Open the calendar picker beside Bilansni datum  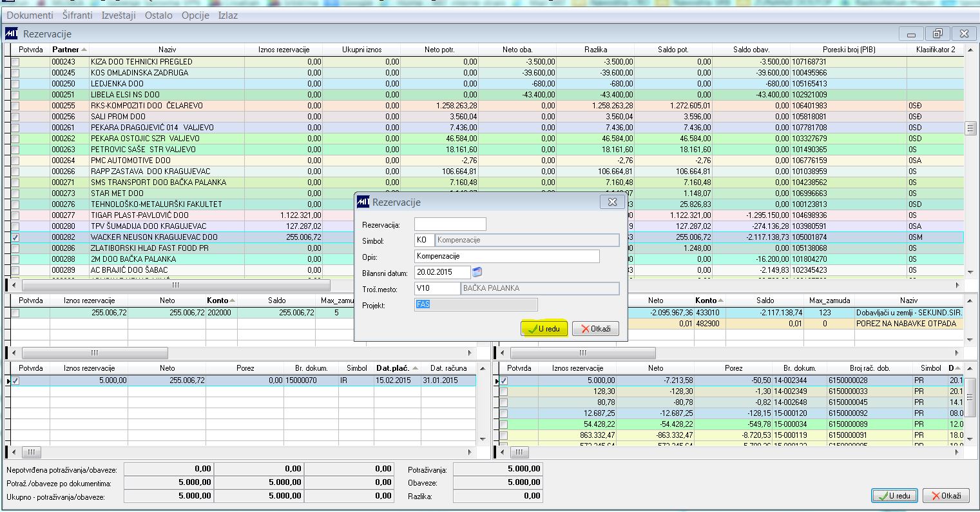pos(477,272)
